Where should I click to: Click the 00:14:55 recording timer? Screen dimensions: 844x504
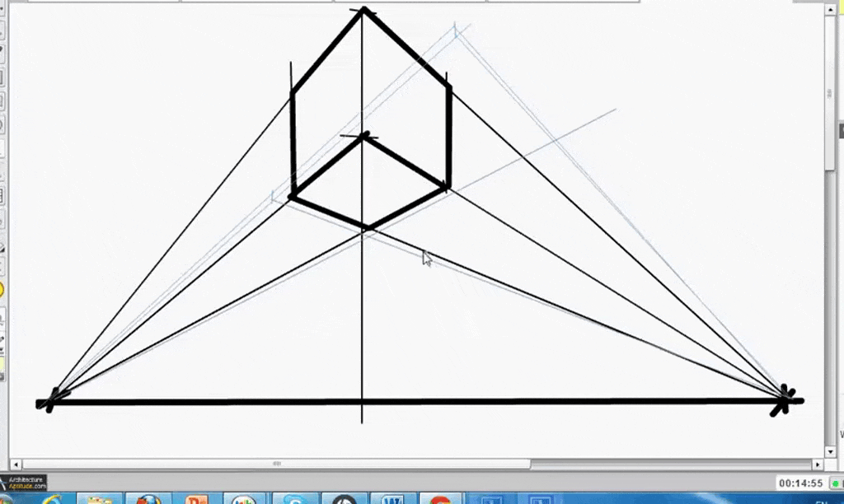click(x=800, y=483)
